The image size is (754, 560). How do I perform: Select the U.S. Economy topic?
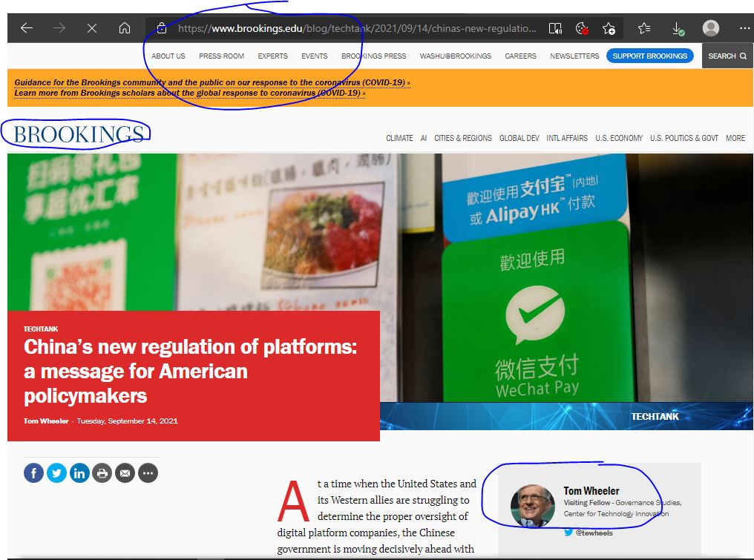(x=619, y=138)
